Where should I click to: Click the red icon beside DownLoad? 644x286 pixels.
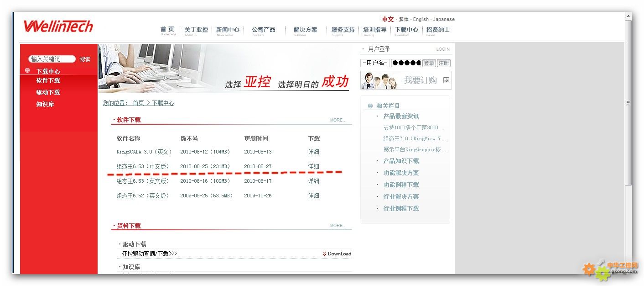tap(325, 254)
